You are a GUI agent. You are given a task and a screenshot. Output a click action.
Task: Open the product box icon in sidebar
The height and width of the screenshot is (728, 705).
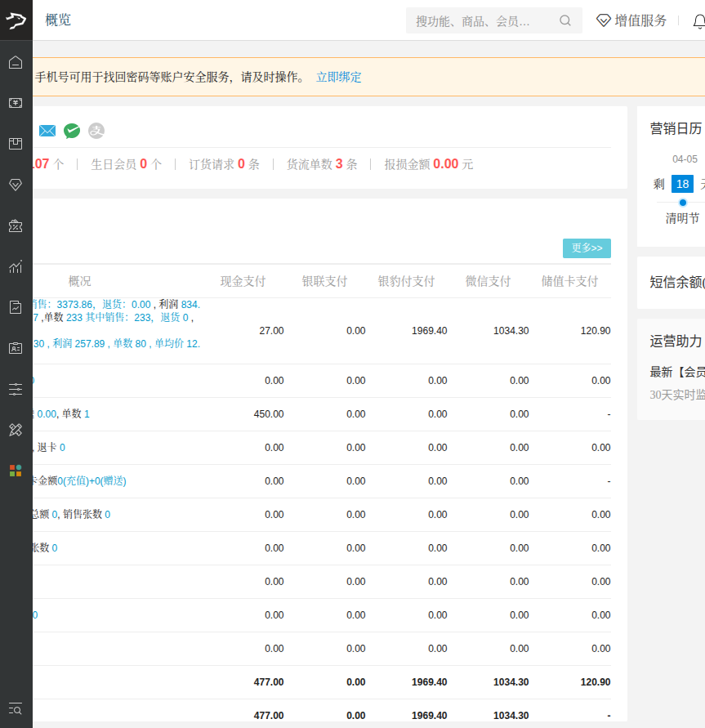pos(16,144)
